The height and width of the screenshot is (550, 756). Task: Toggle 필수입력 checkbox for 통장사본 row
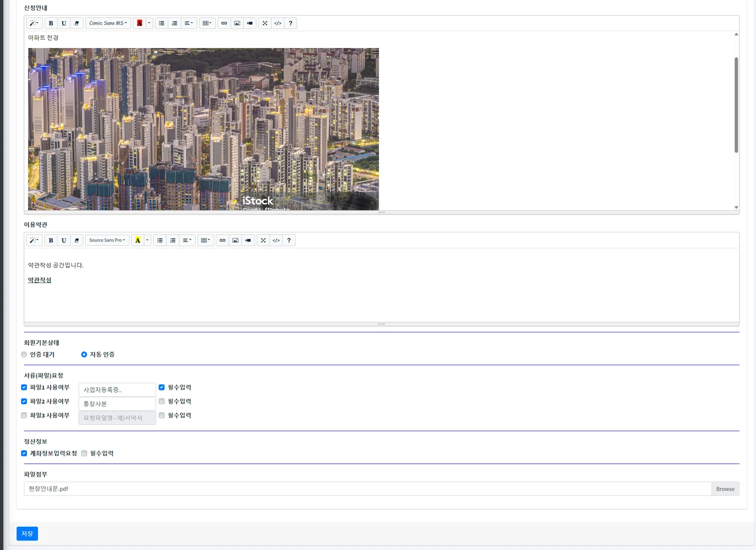[162, 402]
